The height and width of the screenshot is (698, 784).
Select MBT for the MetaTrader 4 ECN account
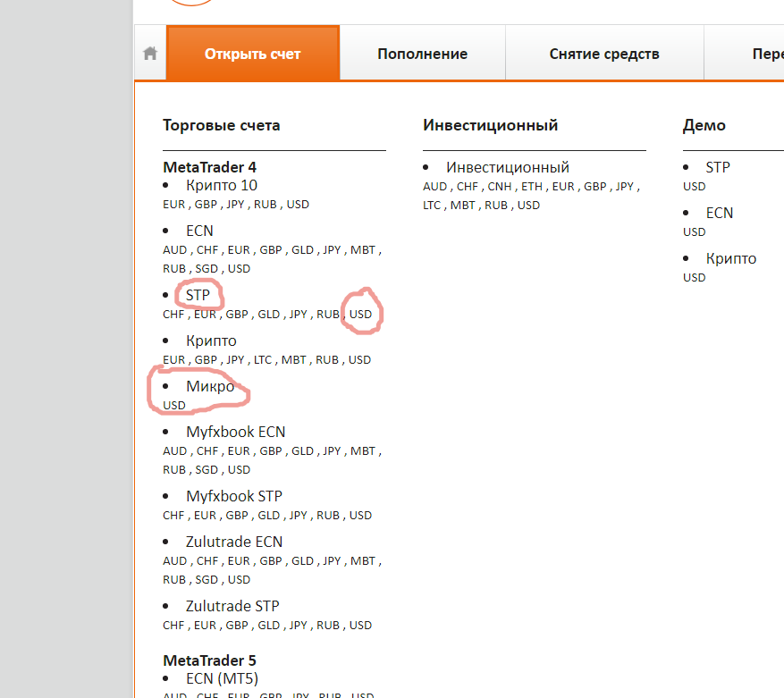pyautogui.click(x=363, y=250)
